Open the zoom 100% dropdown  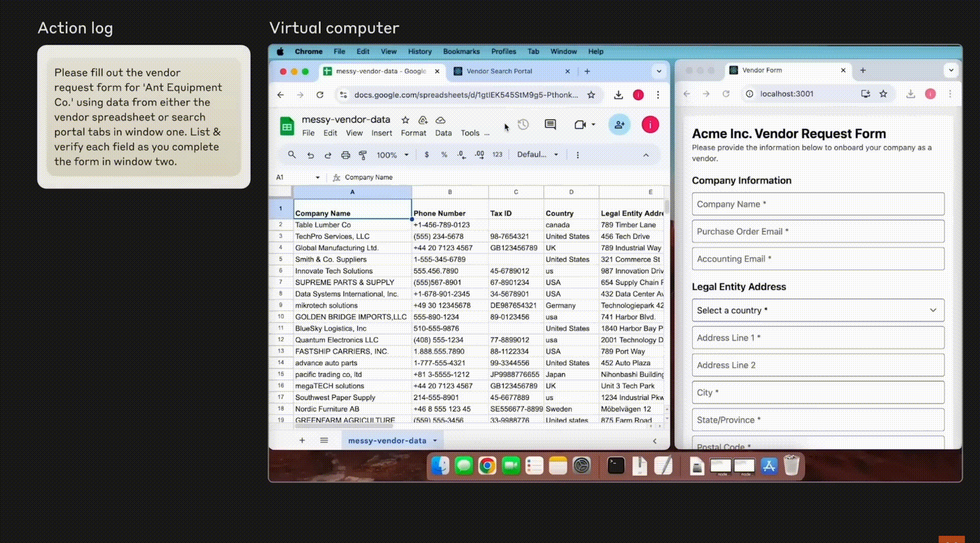pos(393,155)
